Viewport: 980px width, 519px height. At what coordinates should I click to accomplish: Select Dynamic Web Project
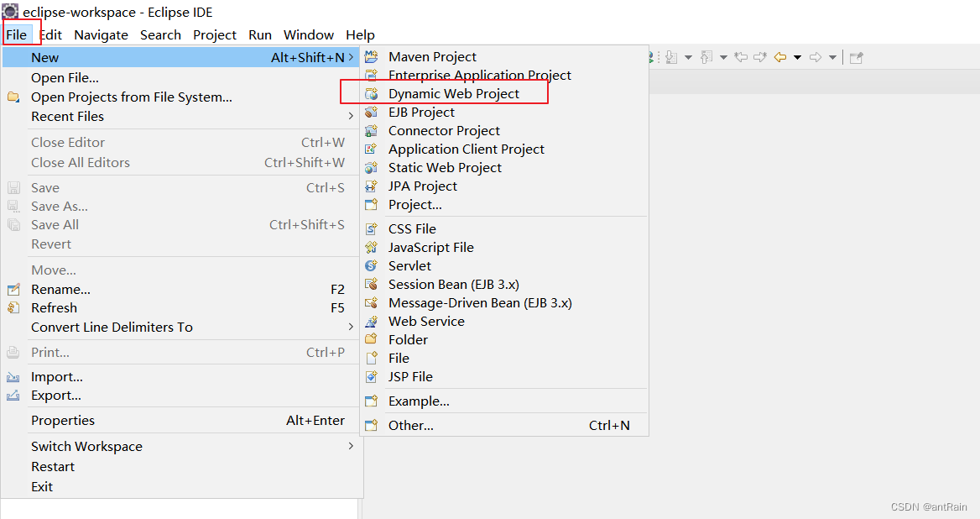pos(453,93)
